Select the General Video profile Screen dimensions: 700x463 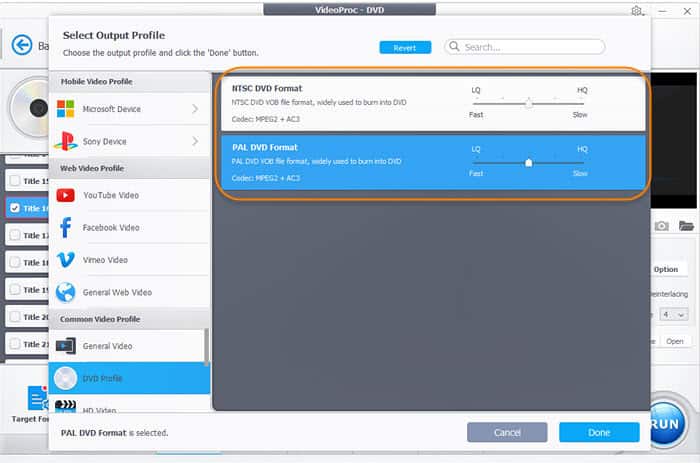pos(127,346)
